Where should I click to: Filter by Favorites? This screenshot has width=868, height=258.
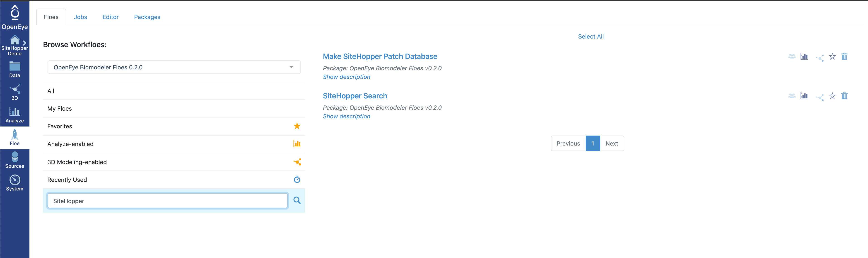(174, 126)
